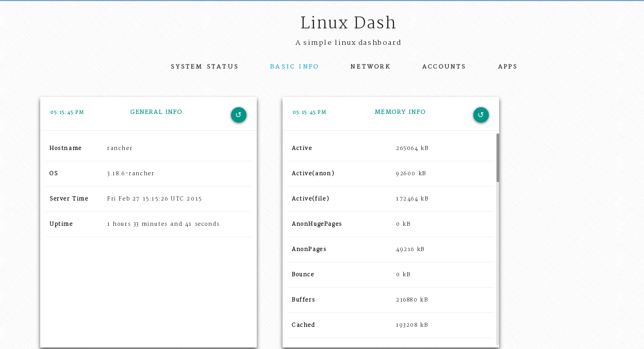Click the General Info panel timestamp
Image resolution: width=644 pixels, height=349 pixels.
click(67, 112)
